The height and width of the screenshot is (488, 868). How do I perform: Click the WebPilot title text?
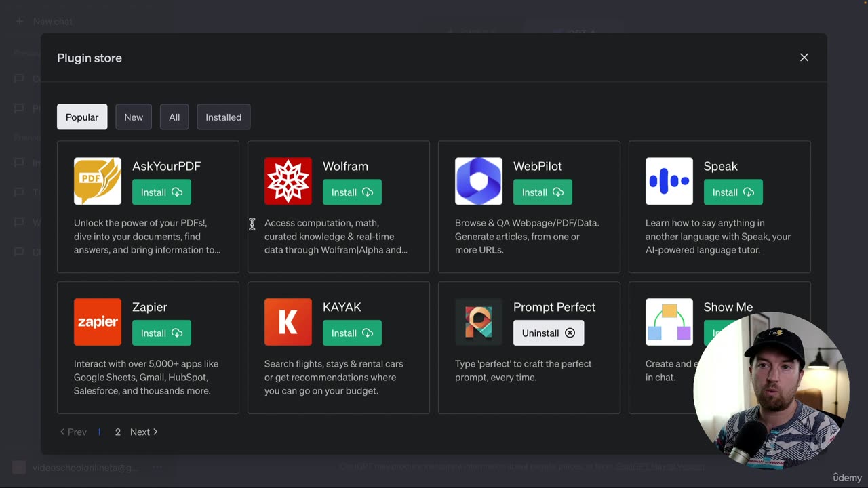pyautogui.click(x=537, y=166)
